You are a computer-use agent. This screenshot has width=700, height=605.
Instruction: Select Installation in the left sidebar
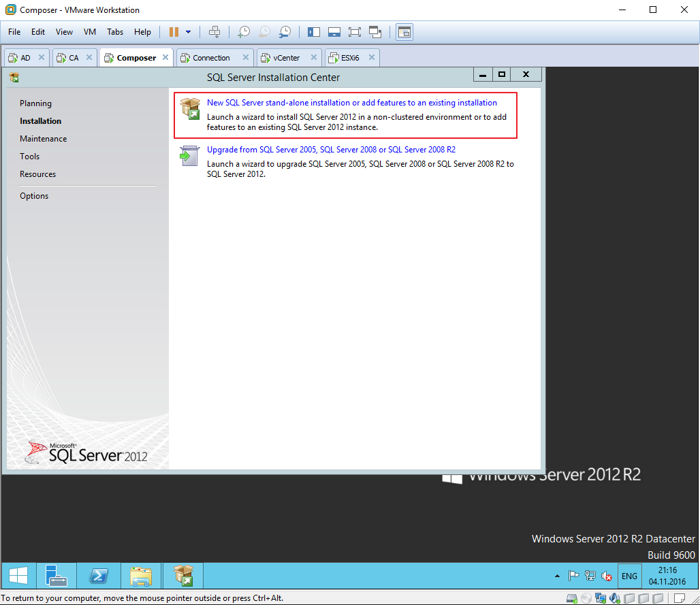(x=41, y=121)
